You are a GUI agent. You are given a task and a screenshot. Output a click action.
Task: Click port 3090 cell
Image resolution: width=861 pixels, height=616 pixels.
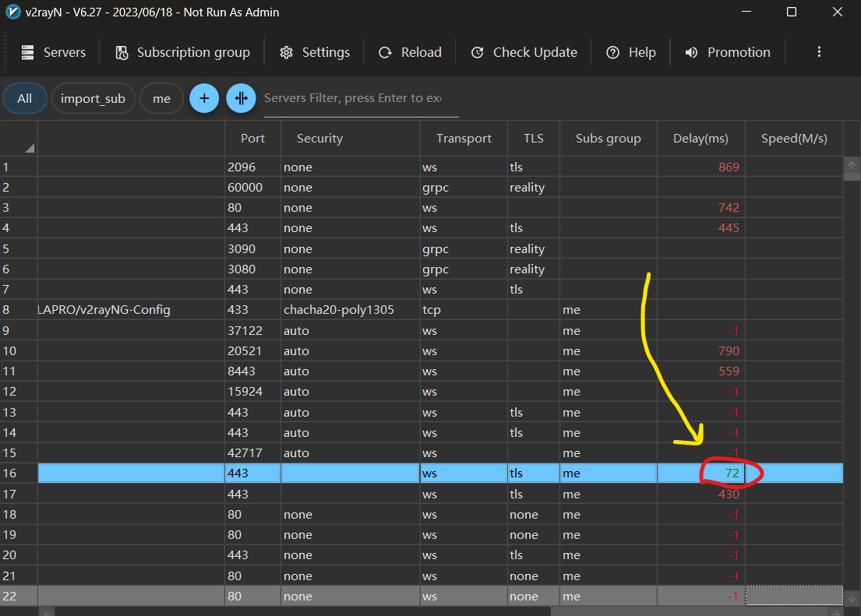(252, 248)
